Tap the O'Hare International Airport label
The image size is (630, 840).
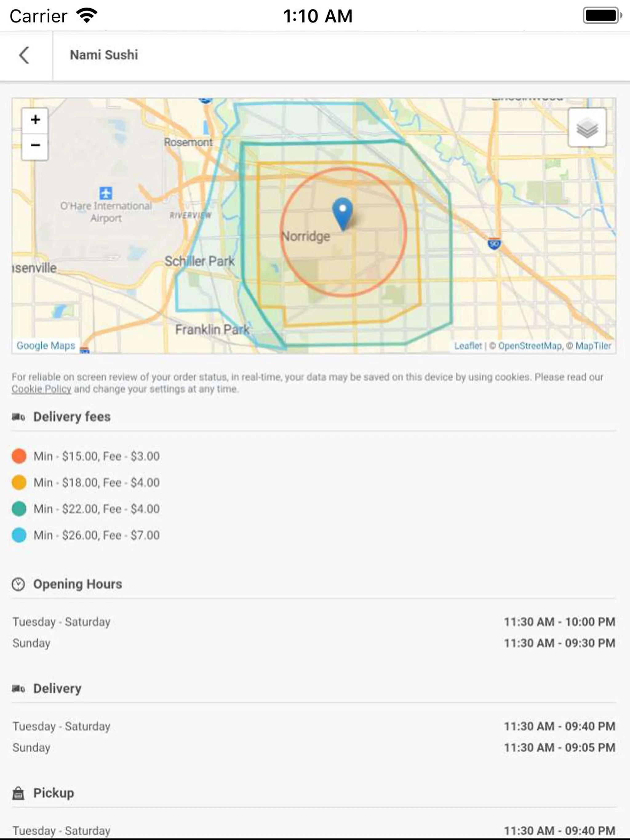pyautogui.click(x=106, y=212)
